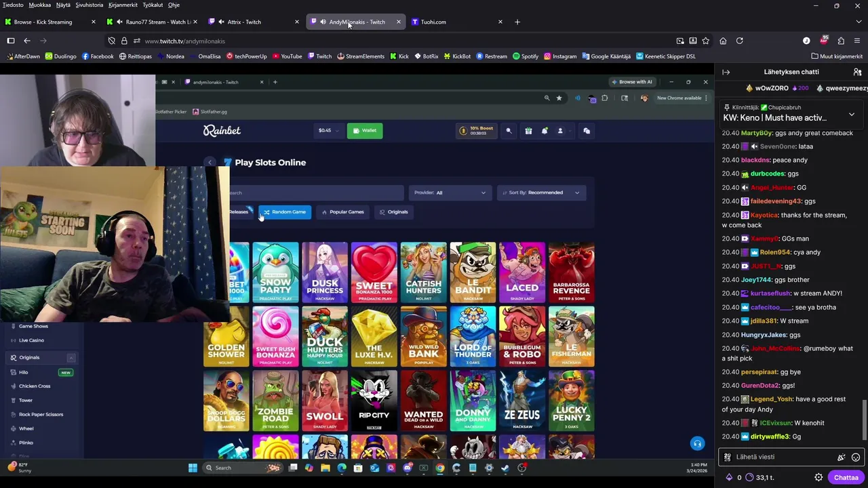868x488 pixels.
Task: Go back using the Firefox back arrow
Action: click(x=27, y=41)
